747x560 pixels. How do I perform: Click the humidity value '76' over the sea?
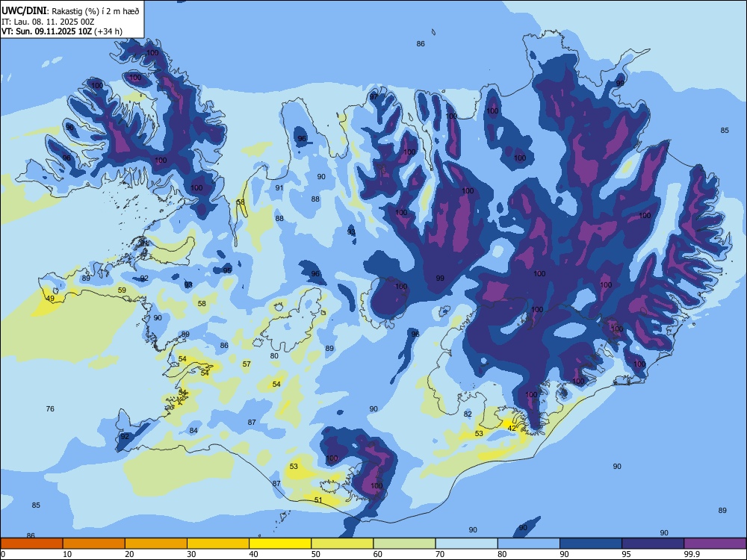click(x=50, y=408)
